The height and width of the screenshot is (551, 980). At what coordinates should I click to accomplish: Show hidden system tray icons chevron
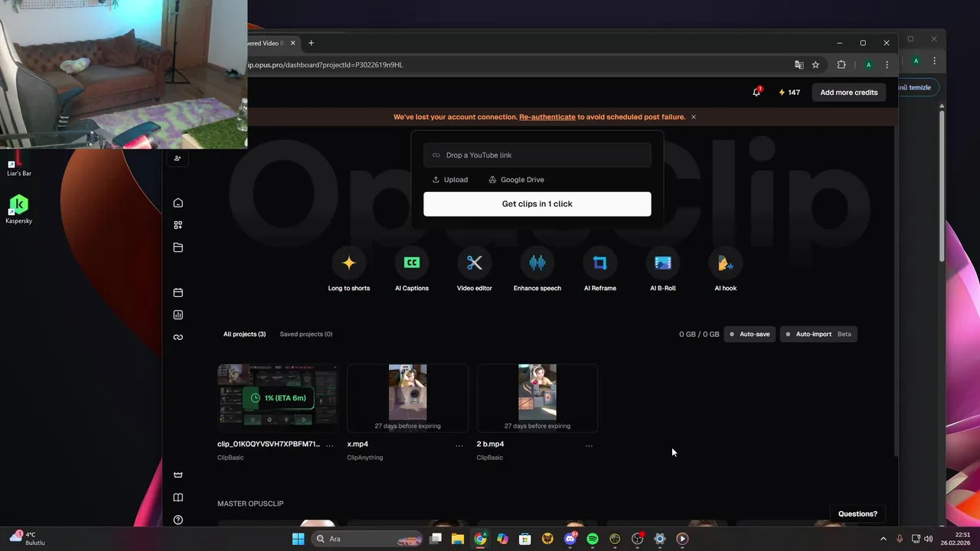point(883,539)
